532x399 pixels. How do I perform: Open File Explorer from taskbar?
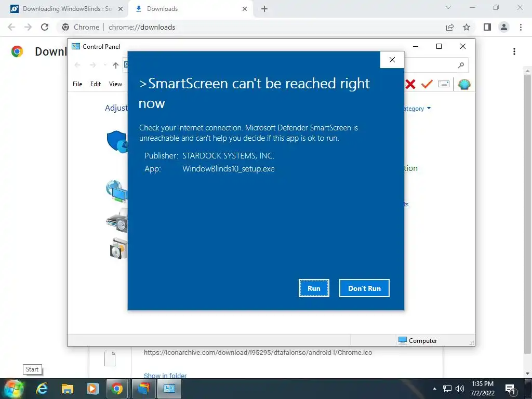pyautogui.click(x=67, y=389)
